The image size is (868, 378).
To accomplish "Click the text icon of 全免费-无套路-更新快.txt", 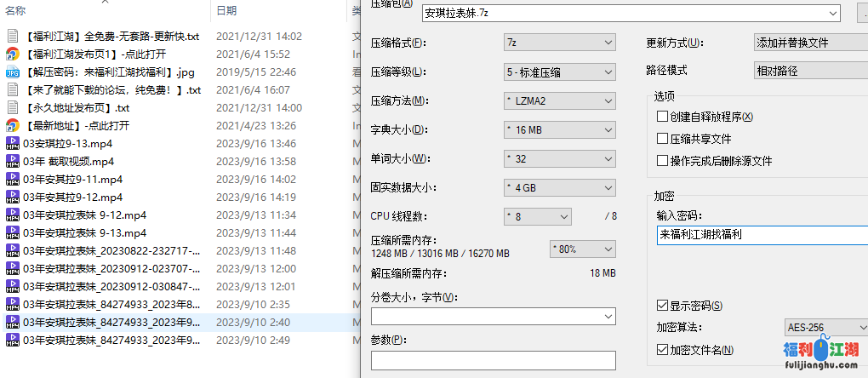I will pyautogui.click(x=12, y=37).
